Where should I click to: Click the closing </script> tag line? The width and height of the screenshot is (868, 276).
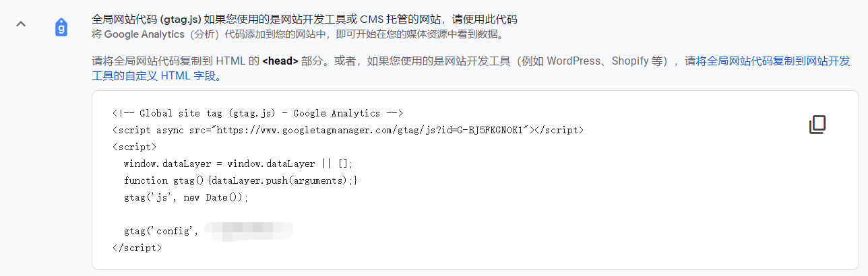pos(137,248)
